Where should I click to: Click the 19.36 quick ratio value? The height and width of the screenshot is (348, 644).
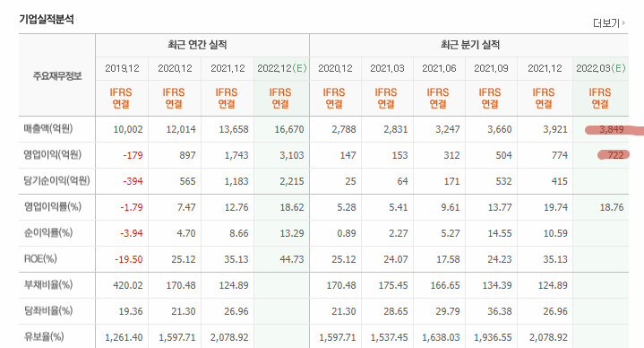click(x=131, y=311)
